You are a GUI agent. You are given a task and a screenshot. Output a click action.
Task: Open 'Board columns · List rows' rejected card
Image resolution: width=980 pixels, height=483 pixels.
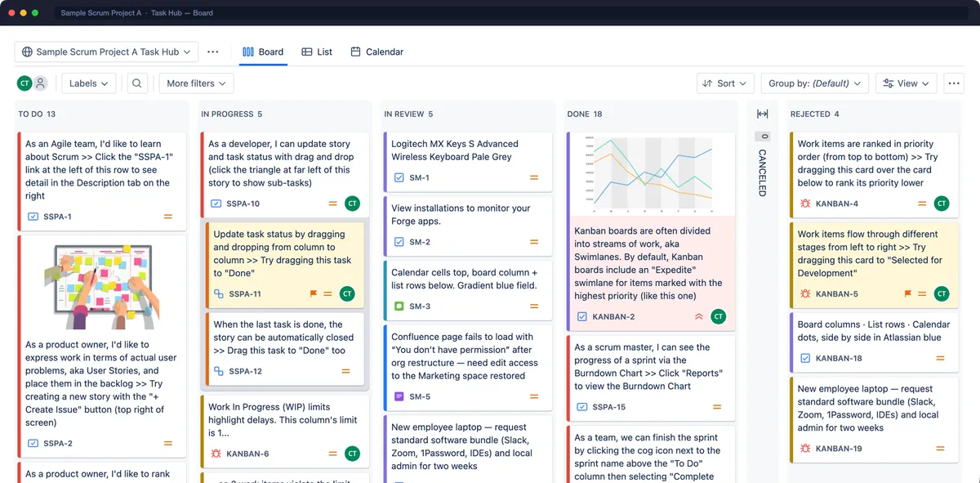(874, 341)
